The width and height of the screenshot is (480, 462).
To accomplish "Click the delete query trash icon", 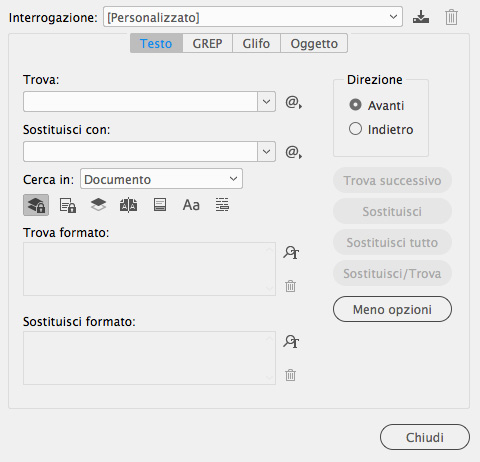I will pos(451,17).
